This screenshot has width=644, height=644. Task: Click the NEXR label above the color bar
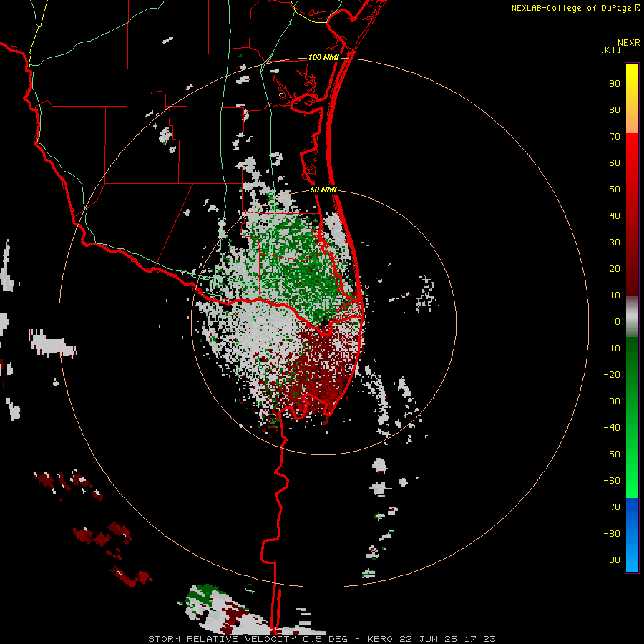(x=628, y=43)
